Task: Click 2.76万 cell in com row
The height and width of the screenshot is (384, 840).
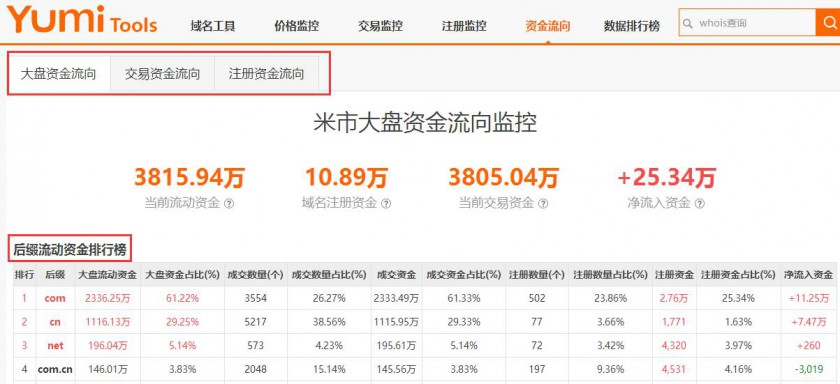Action: [x=674, y=298]
